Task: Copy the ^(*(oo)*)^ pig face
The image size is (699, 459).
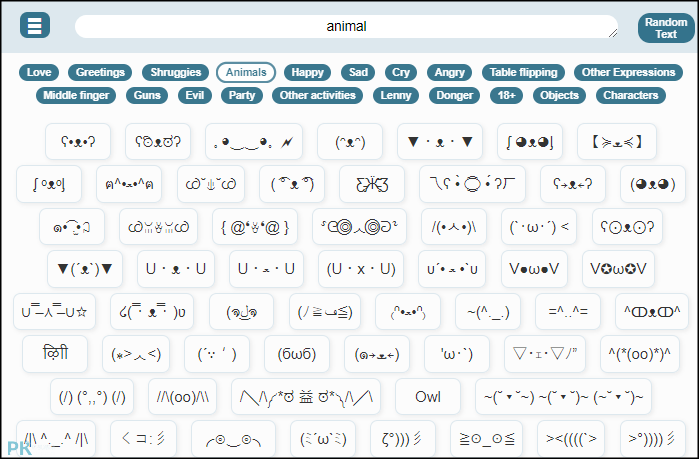Action: click(x=640, y=354)
